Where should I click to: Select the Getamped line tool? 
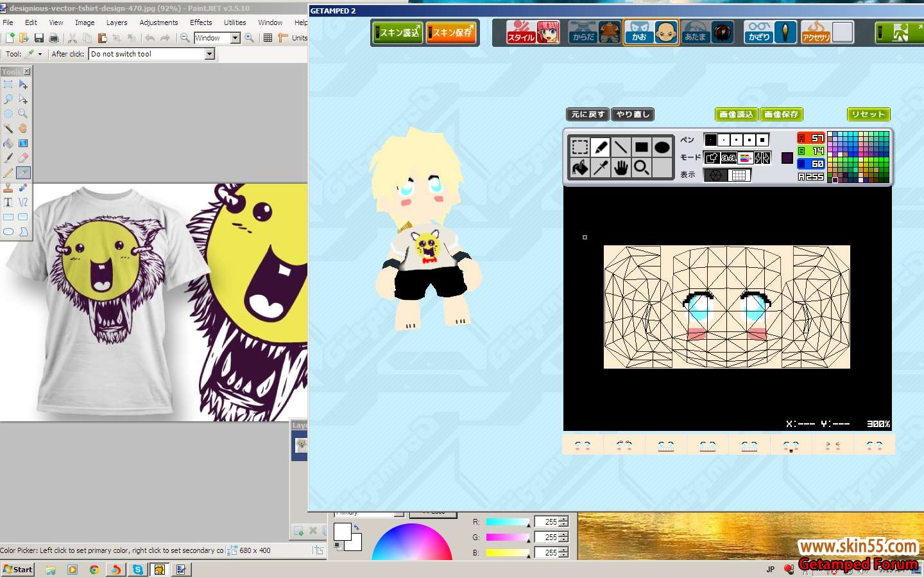point(620,147)
